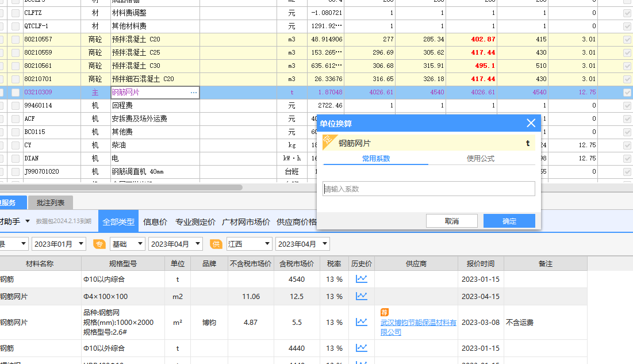Select the 专业测定价 tab
The height and width of the screenshot is (364, 633).
tap(195, 222)
